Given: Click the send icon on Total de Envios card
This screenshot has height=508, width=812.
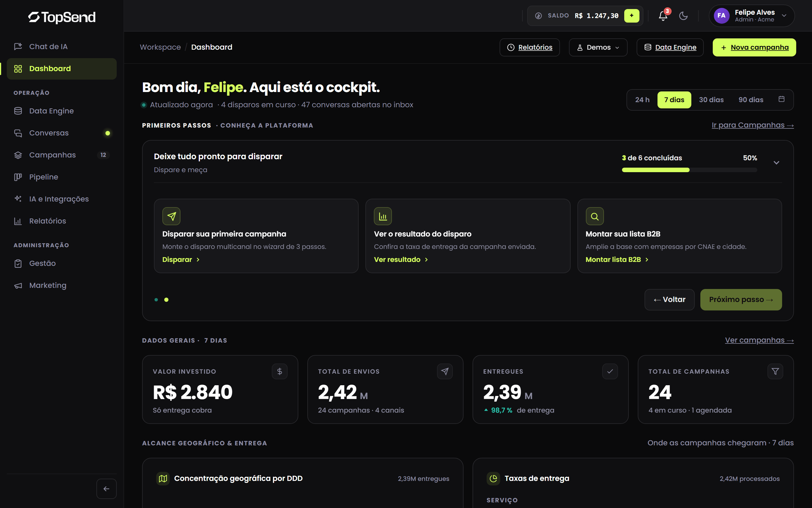Looking at the screenshot, I should [445, 371].
